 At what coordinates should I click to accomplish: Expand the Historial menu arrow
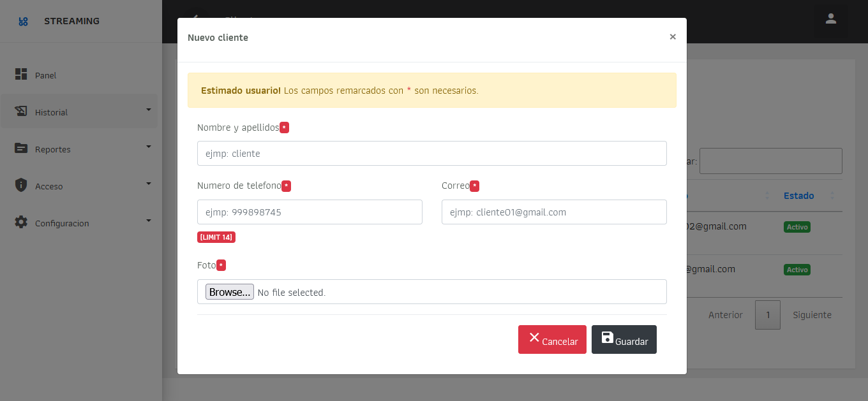coord(149,110)
